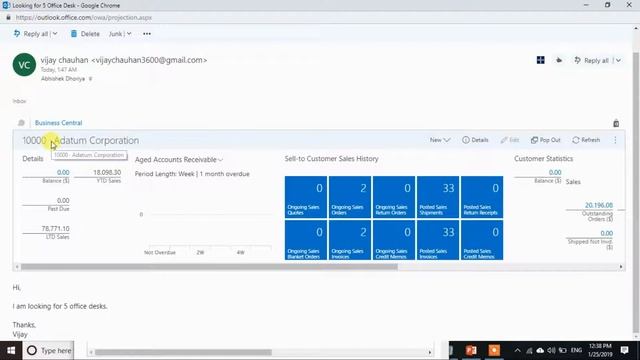Screen dimensions: 640x360
Task: Pop Out the Business Central pane
Action: [x=546, y=140]
